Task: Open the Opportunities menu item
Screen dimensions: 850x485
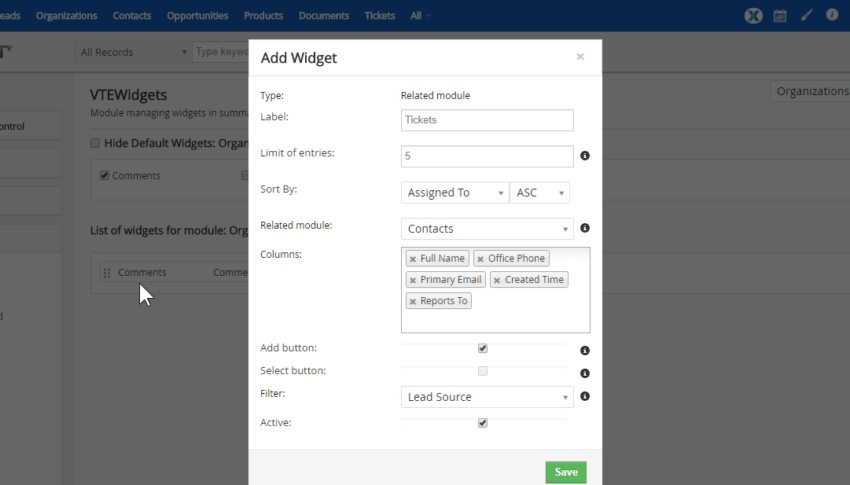Action: click(x=197, y=16)
